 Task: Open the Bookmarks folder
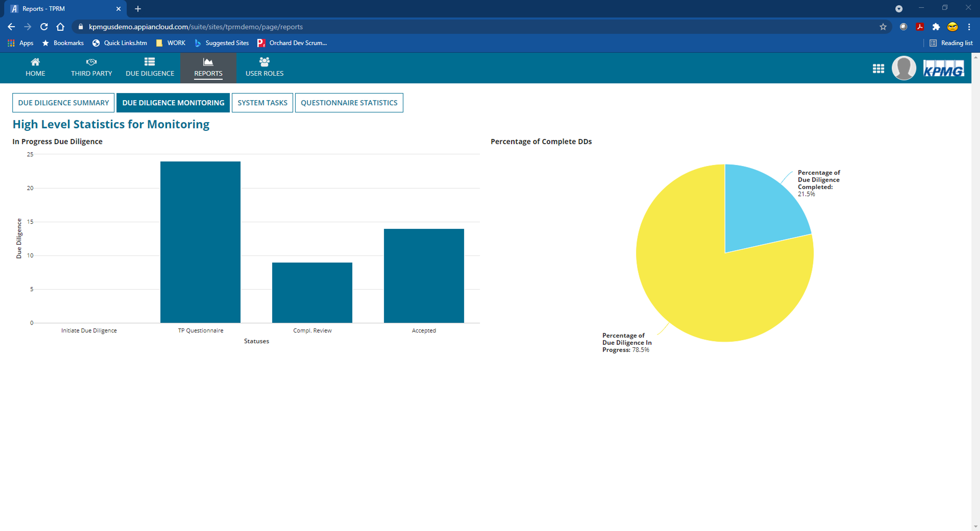pyautogui.click(x=63, y=43)
